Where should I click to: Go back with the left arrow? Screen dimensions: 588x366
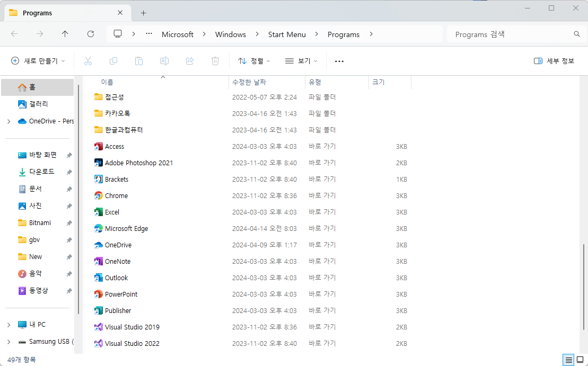[x=14, y=34]
